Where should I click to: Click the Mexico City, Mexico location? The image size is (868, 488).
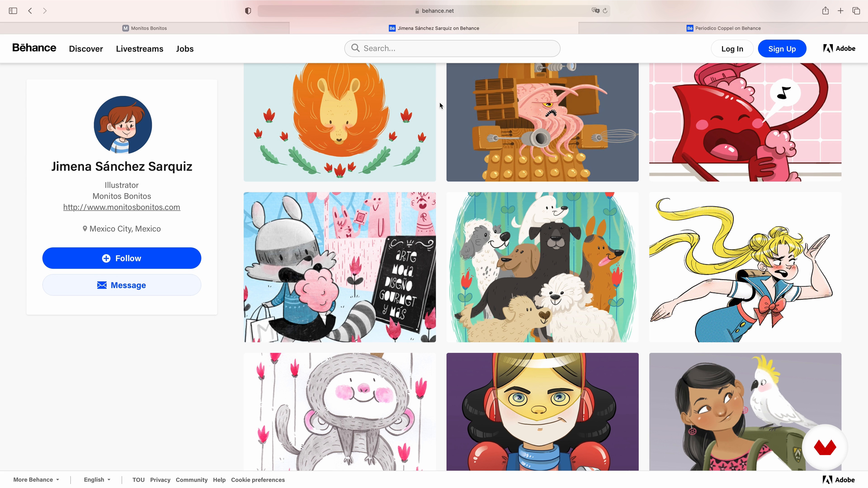[x=125, y=229]
